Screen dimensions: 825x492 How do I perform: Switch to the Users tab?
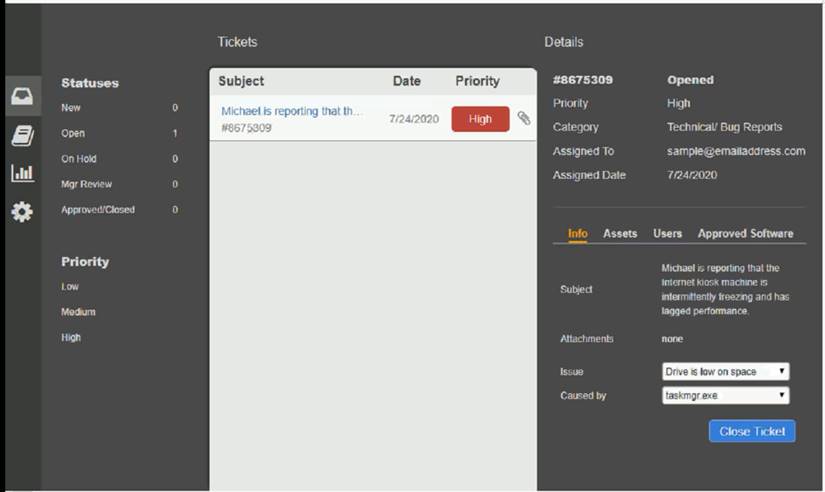click(x=667, y=234)
